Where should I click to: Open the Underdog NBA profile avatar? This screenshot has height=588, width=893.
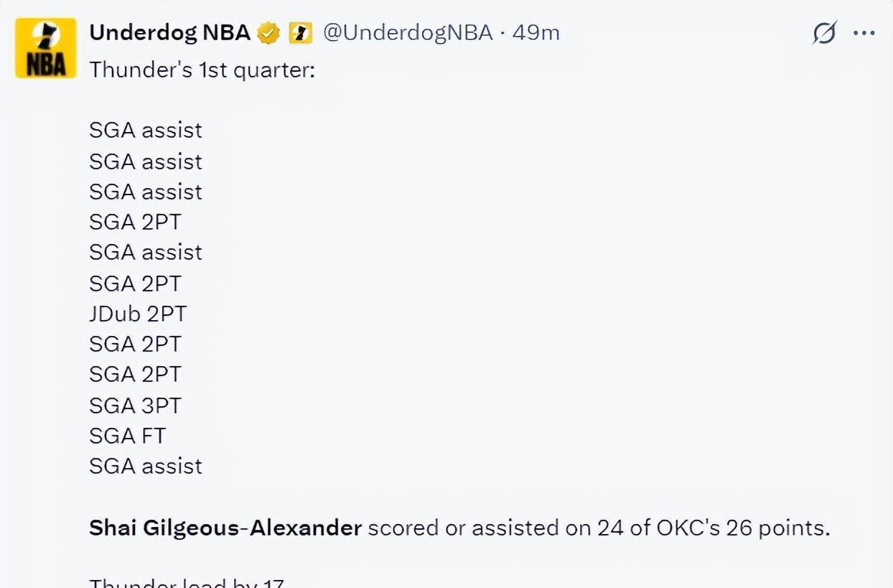tap(46, 48)
